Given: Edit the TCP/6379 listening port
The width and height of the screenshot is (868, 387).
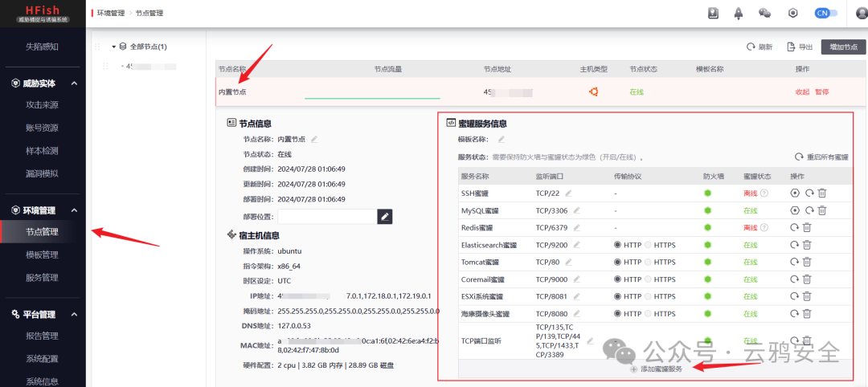Looking at the screenshot, I should click(x=577, y=227).
